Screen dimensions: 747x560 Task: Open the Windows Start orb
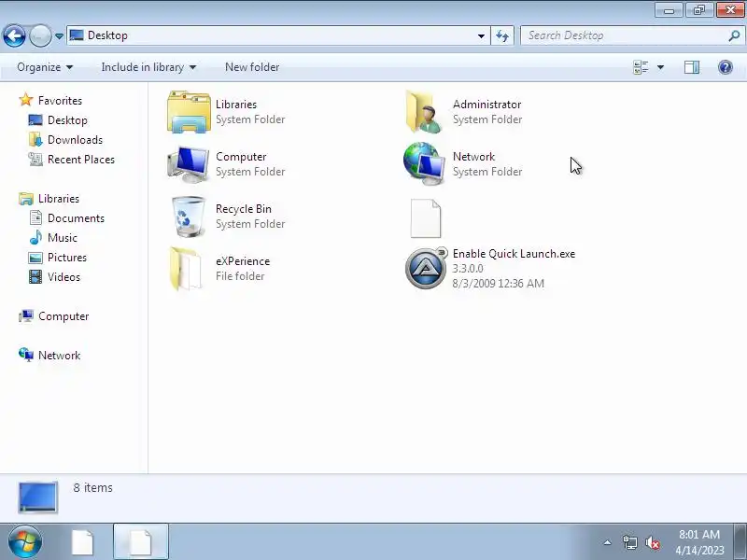point(24,541)
